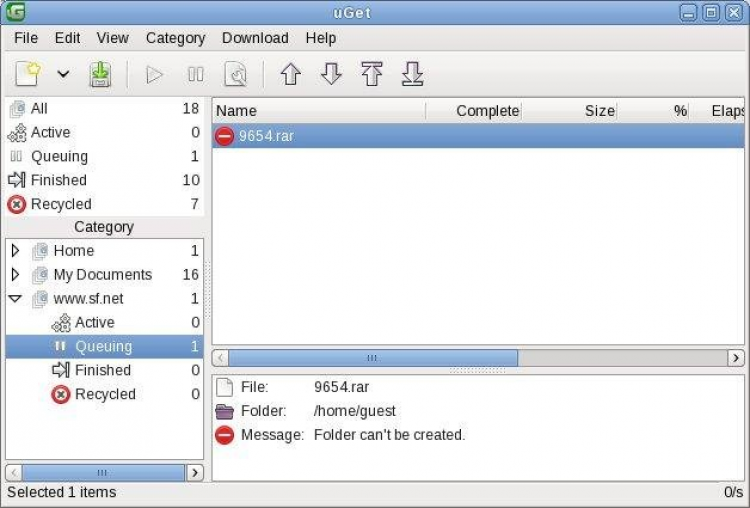Screen dimensions: 750x508
Task: Select the 9654.rar download row
Action: coord(478,136)
